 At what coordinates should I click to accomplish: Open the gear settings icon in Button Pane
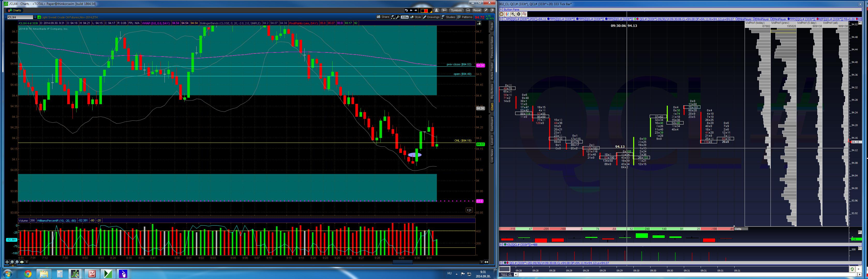tap(519, 14)
